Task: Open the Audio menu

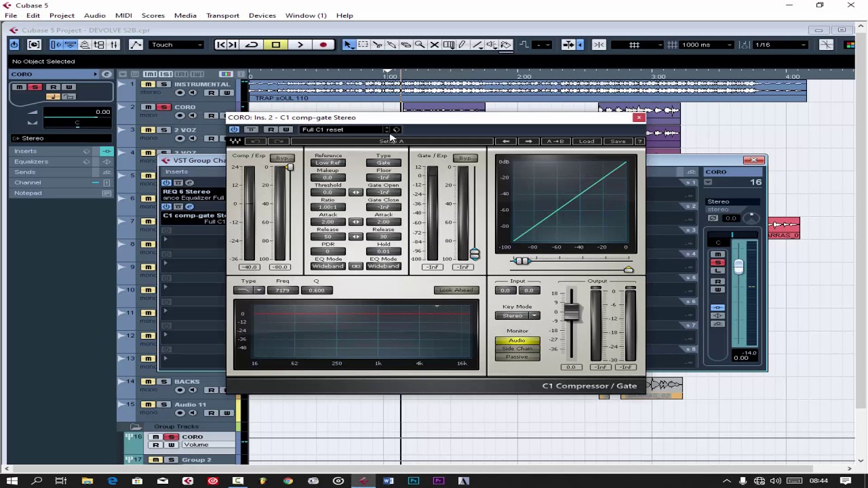Action: click(x=95, y=16)
